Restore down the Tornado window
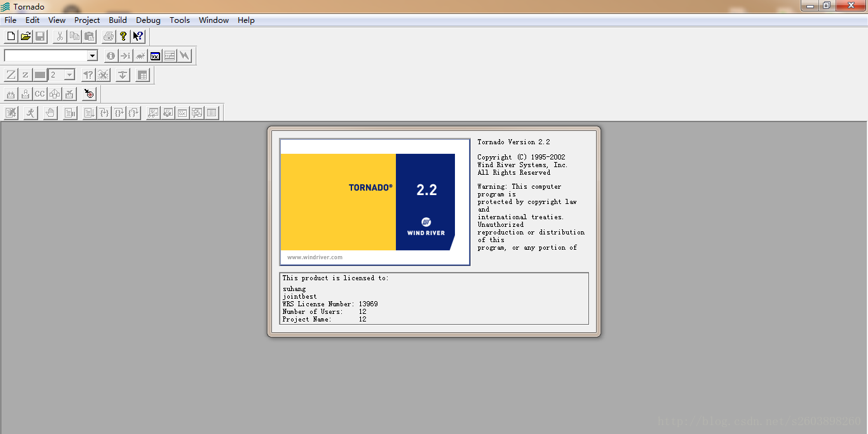 pos(826,6)
